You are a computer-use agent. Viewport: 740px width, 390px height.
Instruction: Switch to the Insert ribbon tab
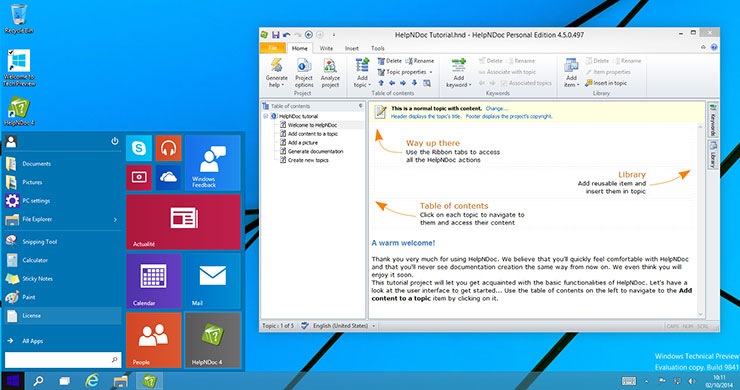352,48
